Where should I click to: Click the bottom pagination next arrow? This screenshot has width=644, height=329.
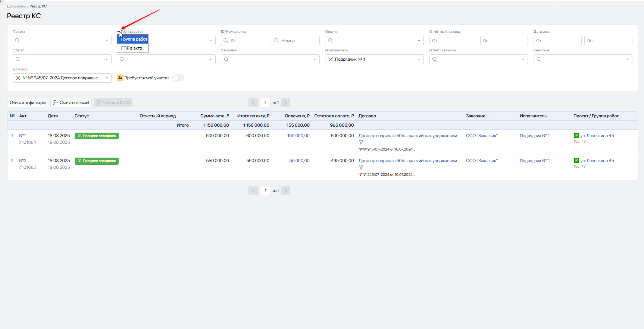tap(285, 191)
